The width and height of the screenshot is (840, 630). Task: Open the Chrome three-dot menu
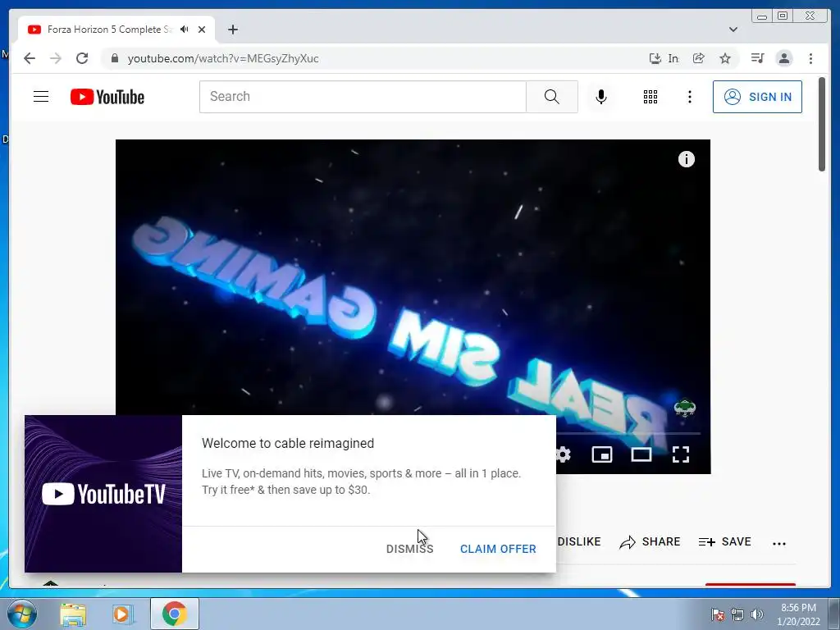point(810,58)
